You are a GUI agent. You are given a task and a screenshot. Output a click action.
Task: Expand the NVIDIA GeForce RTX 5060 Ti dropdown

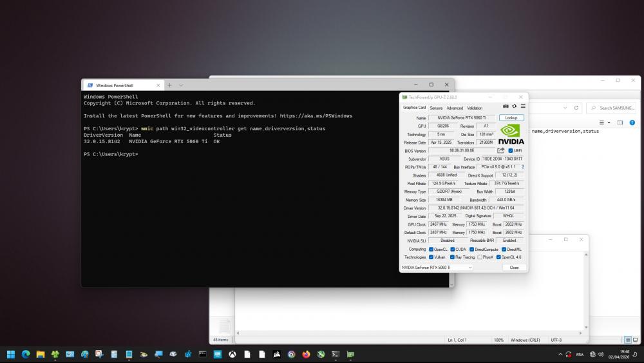(x=469, y=268)
